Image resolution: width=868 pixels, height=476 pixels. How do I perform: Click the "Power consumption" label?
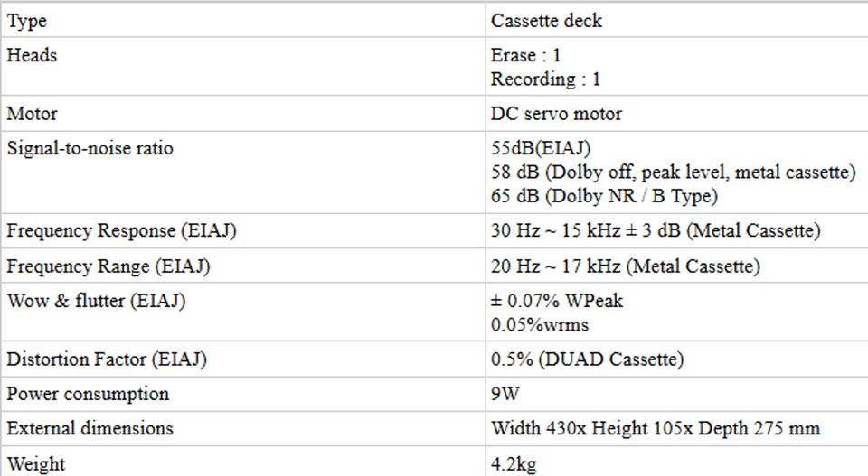(88, 395)
